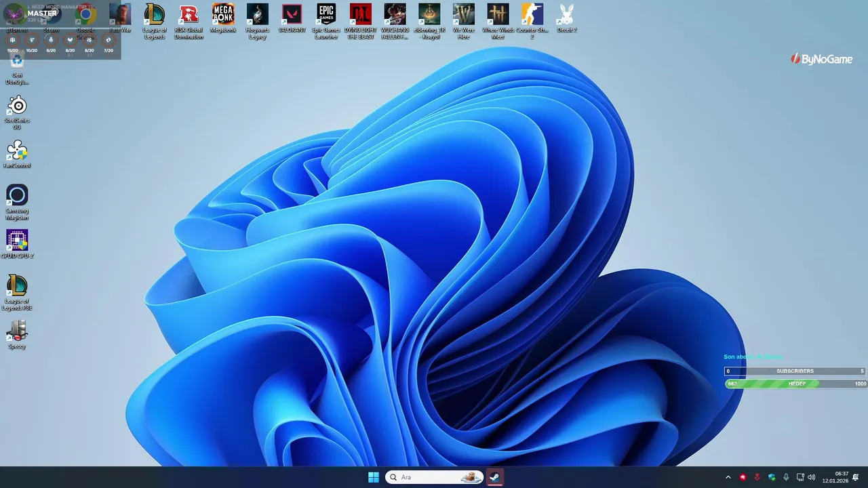Launch the Megabonk game shortcut
This screenshot has height=488, width=868.
point(223,19)
